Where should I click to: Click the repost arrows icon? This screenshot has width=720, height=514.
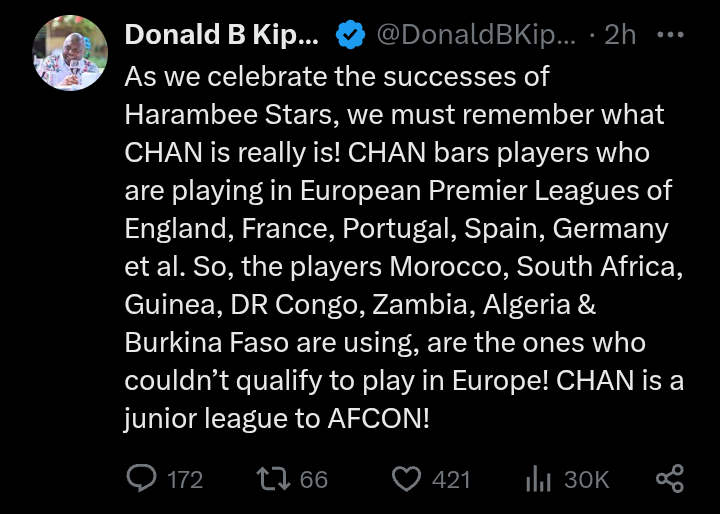(272, 479)
